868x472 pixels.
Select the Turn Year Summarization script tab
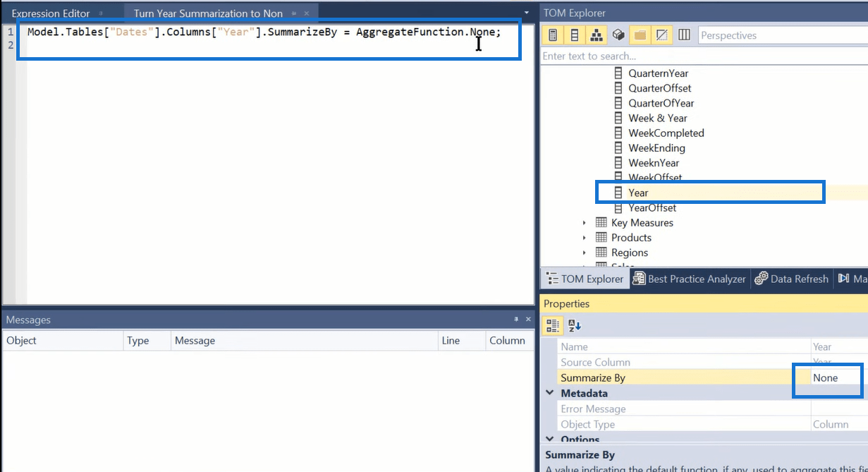click(208, 13)
